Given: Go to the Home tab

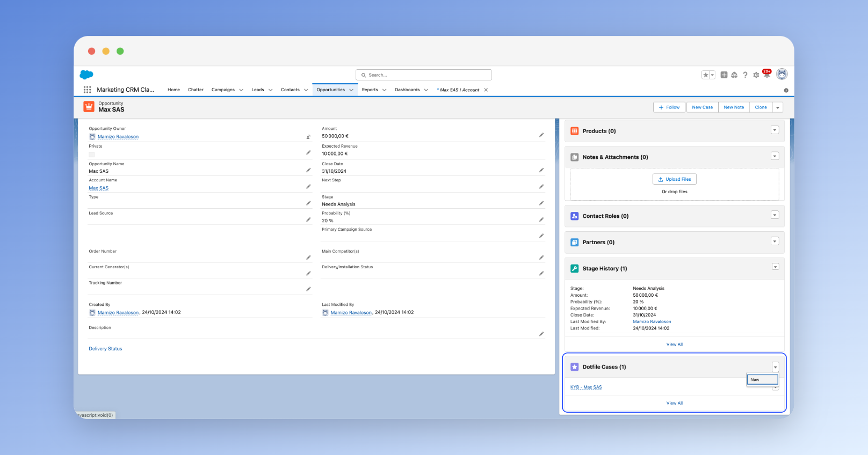Looking at the screenshot, I should pyautogui.click(x=173, y=90).
